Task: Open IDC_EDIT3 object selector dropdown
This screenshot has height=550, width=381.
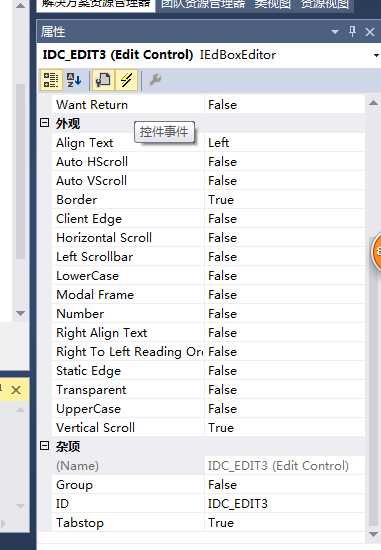Action: tap(376, 55)
